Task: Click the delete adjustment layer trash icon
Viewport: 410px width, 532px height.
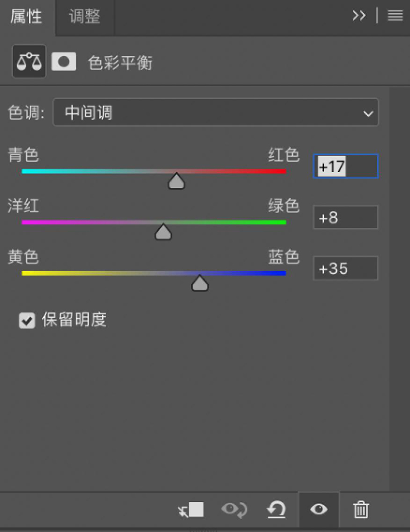Action: tap(361, 510)
